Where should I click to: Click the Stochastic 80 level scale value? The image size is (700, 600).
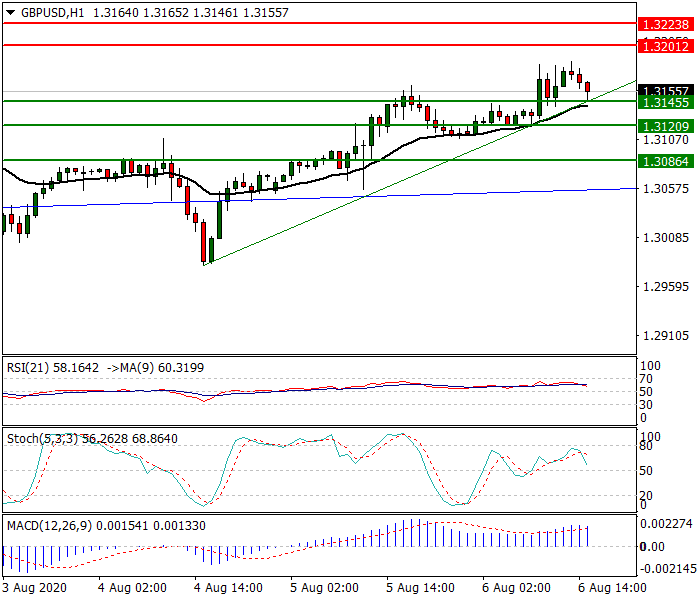tap(646, 446)
